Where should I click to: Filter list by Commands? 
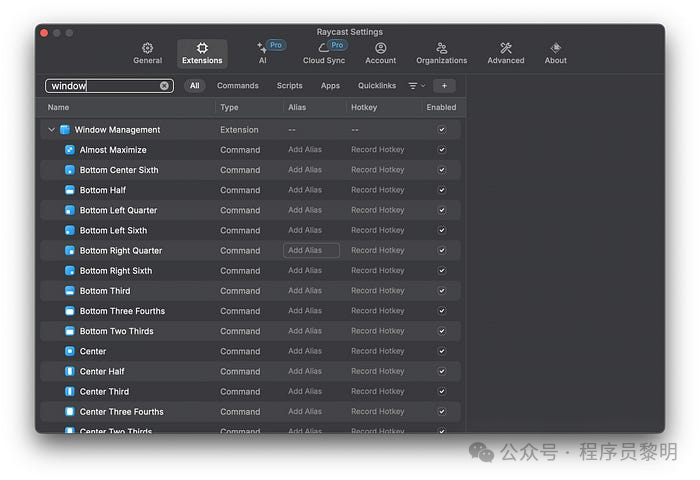point(238,86)
